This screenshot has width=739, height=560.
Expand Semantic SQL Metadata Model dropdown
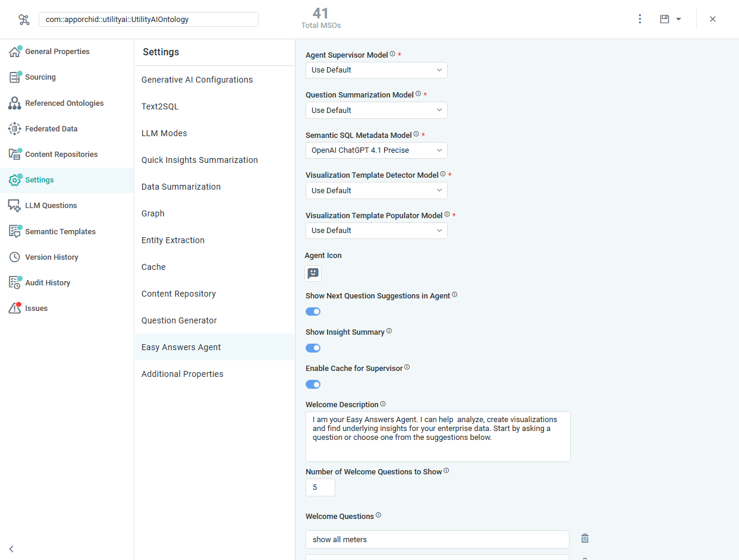pos(376,150)
